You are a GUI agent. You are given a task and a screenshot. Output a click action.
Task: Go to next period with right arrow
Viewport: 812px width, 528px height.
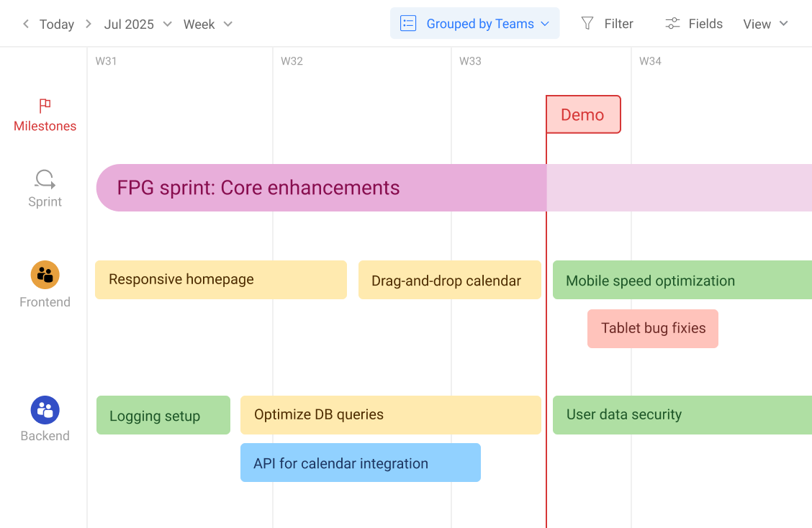89,24
